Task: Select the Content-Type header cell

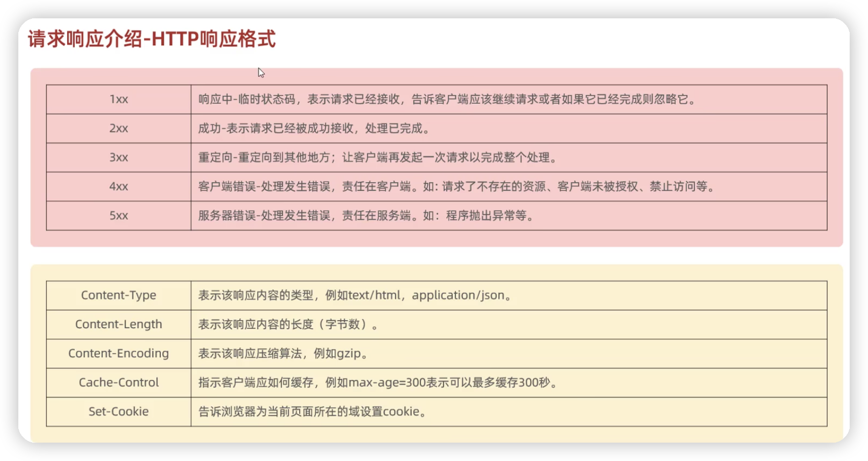Action: click(x=119, y=295)
